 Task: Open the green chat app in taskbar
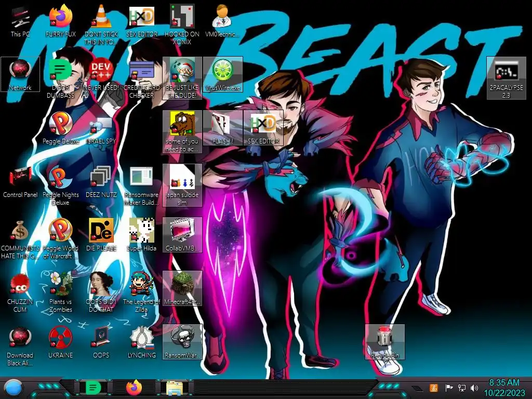94,388
